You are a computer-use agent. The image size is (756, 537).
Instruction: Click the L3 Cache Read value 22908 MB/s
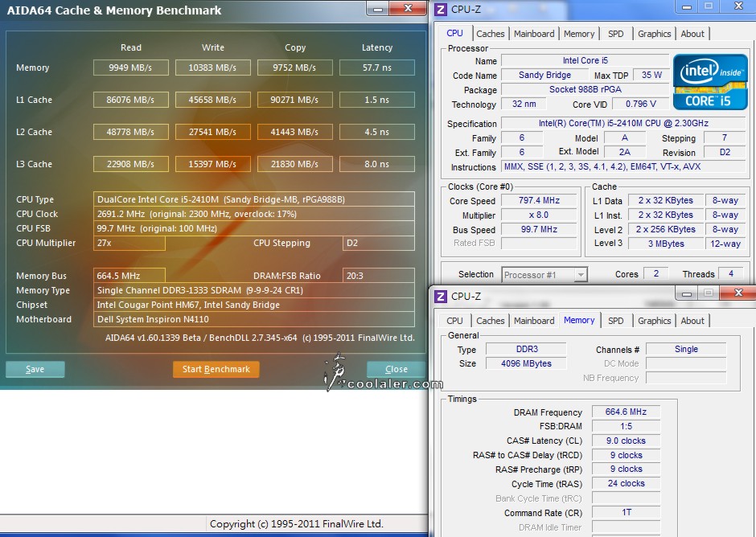130,164
